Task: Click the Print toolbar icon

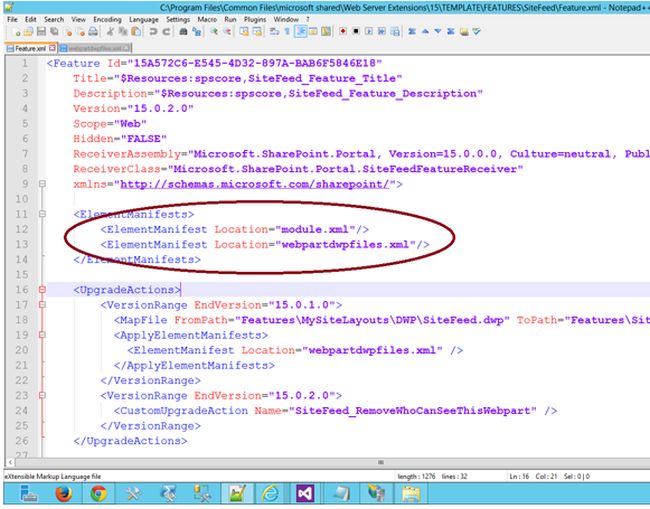Action: point(93,32)
